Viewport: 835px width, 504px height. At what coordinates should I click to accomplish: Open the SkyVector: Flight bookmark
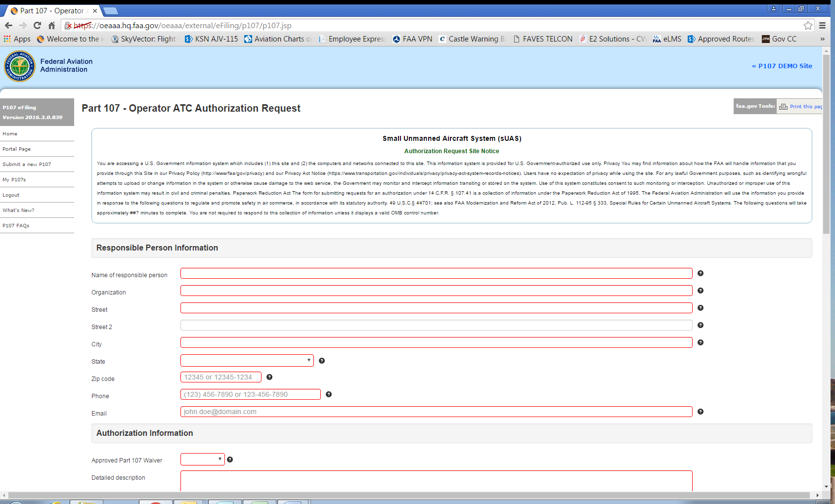tap(144, 39)
